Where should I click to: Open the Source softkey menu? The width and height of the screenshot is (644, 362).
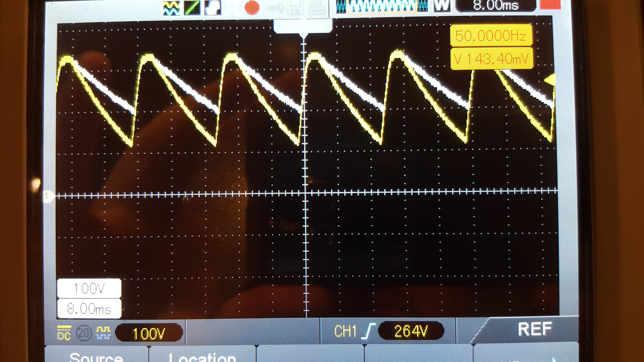(x=96, y=356)
